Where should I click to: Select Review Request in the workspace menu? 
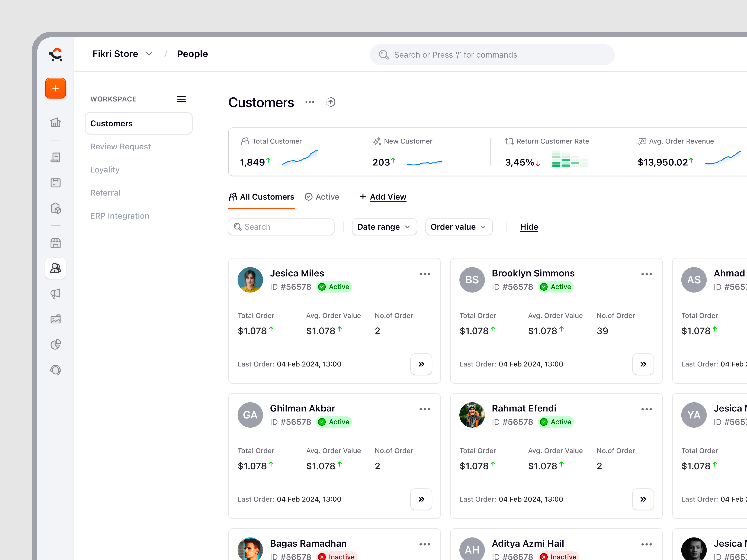click(x=121, y=147)
